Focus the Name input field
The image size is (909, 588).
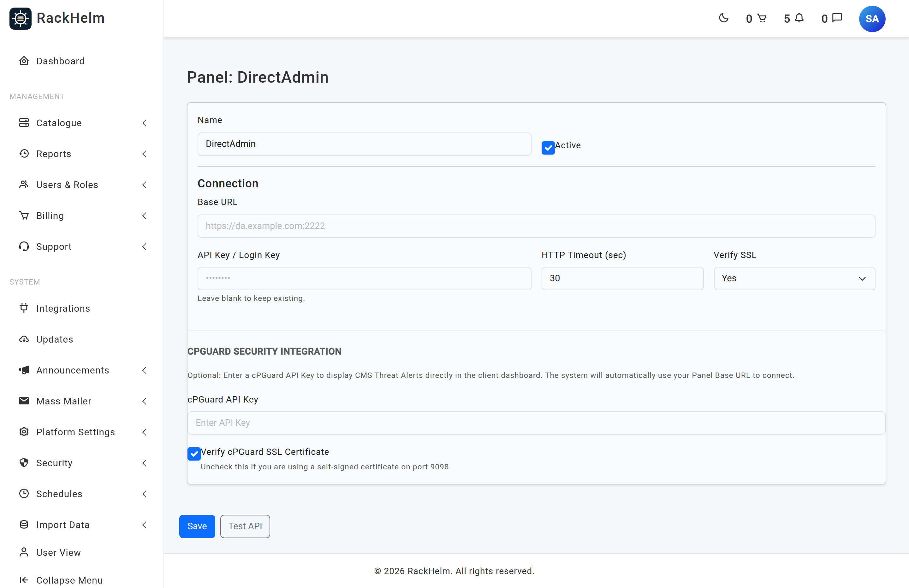tap(364, 144)
